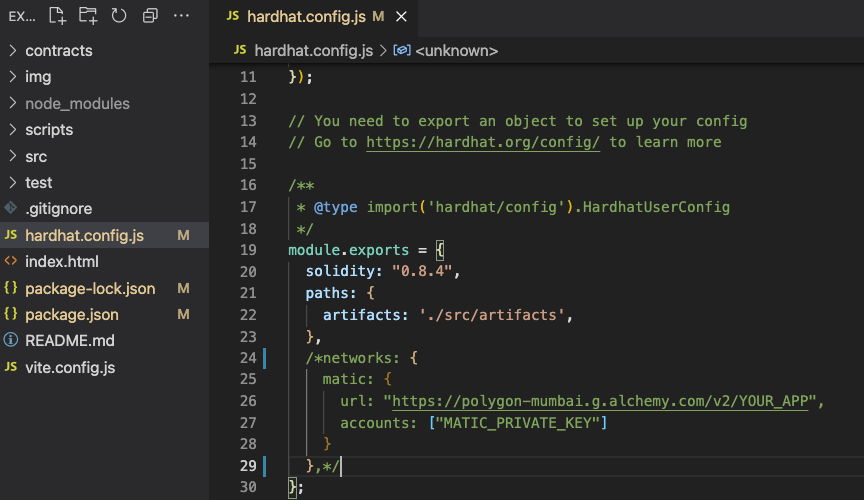The image size is (864, 500).
Task: Open the polygon-mumbai alchemy URL link
Action: pyautogui.click(x=600, y=401)
